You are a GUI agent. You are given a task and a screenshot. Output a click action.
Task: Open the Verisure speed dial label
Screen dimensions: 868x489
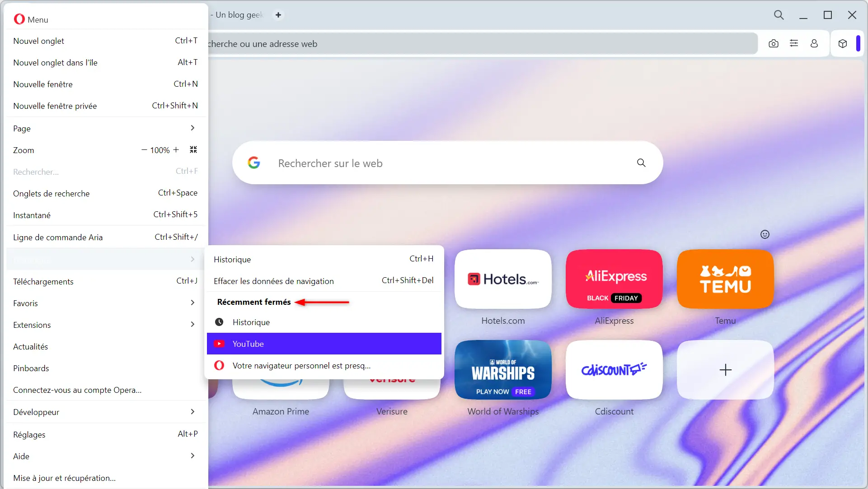(392, 411)
